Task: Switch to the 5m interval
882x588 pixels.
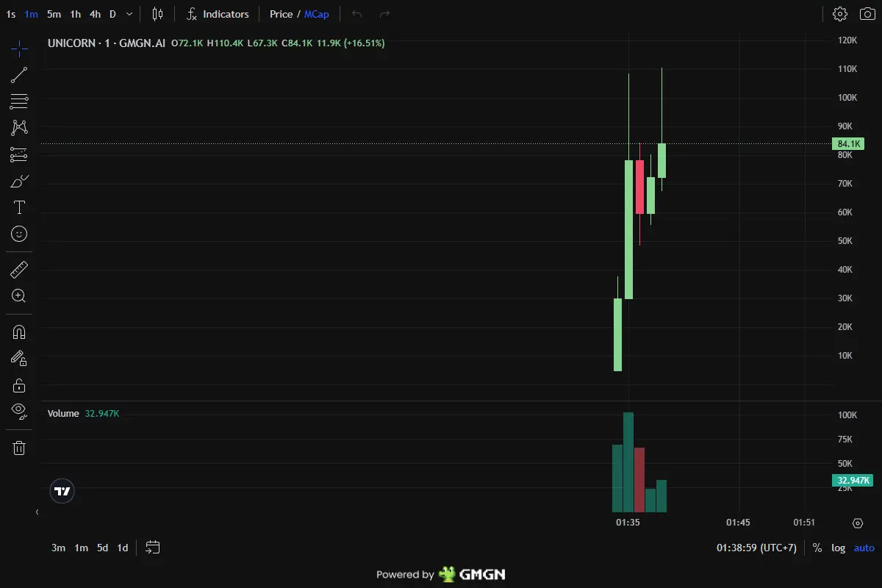Action: (x=54, y=14)
